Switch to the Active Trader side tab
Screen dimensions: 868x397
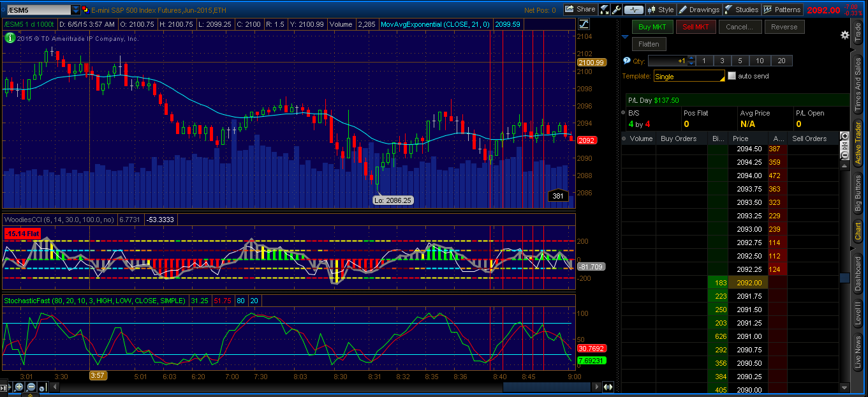[x=858, y=143]
